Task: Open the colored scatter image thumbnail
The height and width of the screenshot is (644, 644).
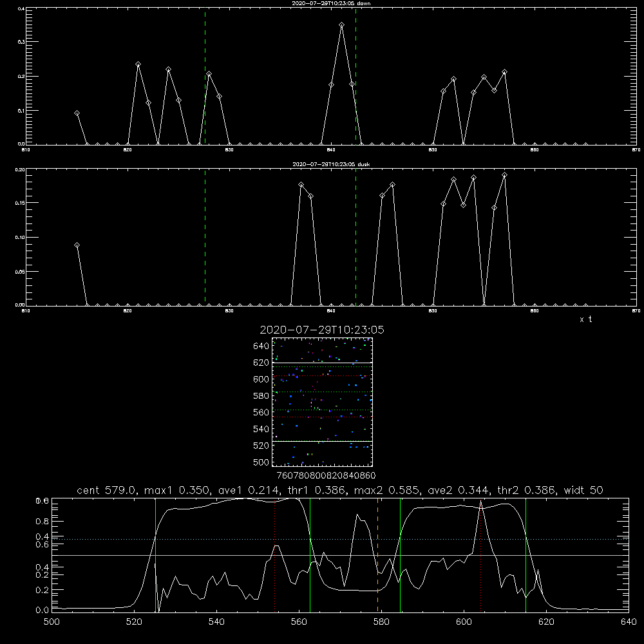Action: coord(322,402)
